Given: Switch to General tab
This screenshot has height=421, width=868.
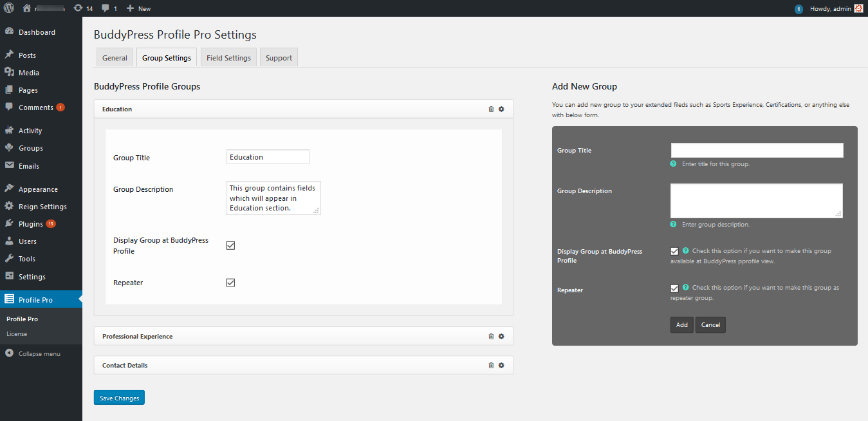Looking at the screenshot, I should pos(115,57).
